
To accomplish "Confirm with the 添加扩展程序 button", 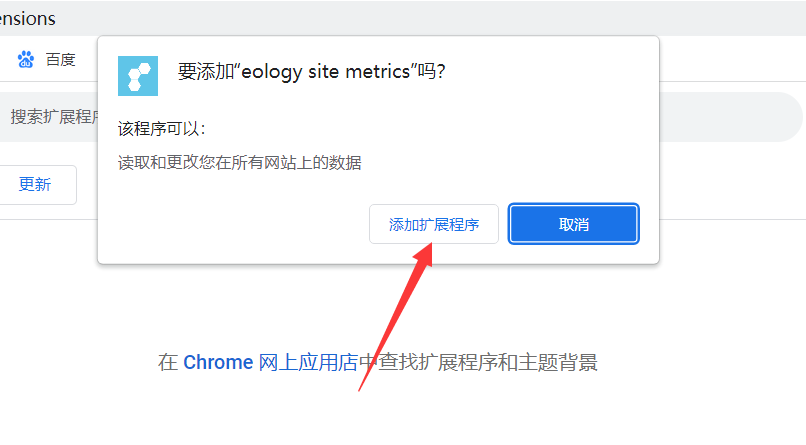I will click(434, 224).
